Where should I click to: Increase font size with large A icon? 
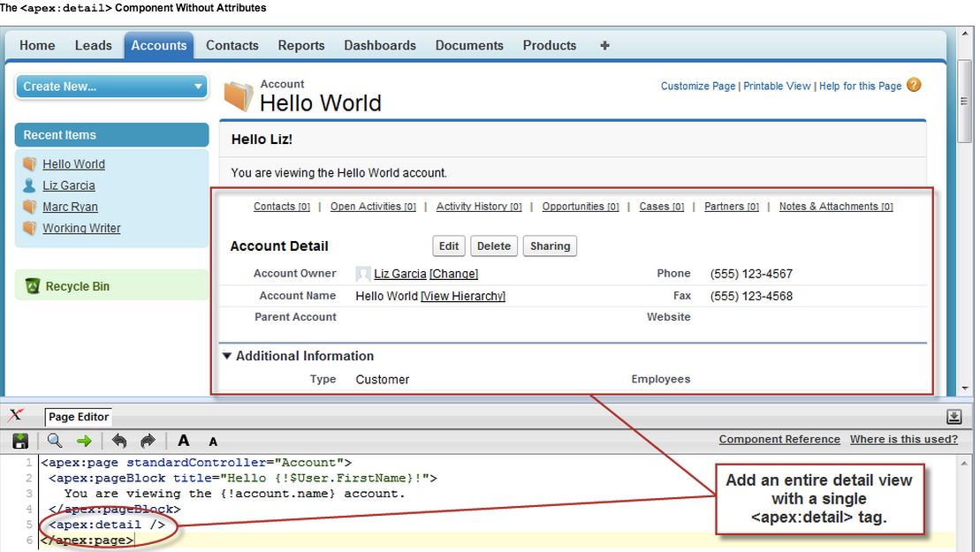click(183, 441)
